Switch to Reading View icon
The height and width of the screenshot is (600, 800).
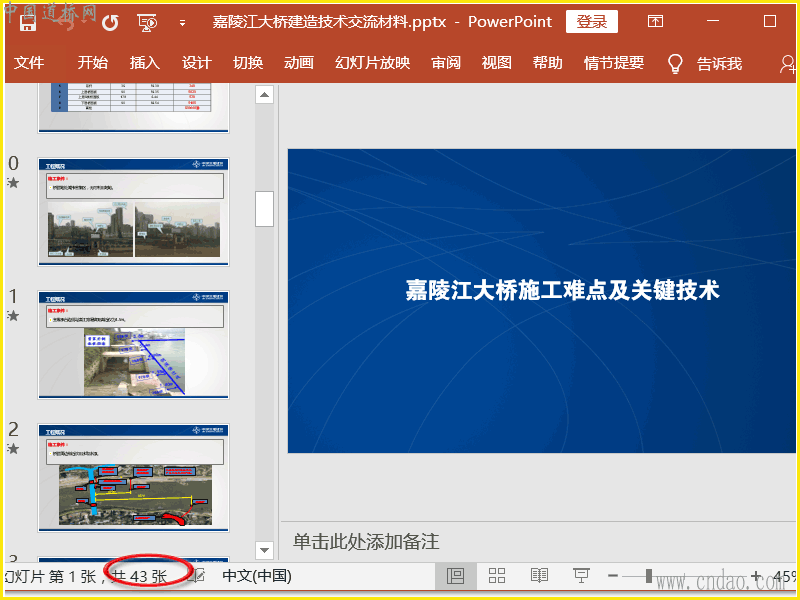point(539,576)
